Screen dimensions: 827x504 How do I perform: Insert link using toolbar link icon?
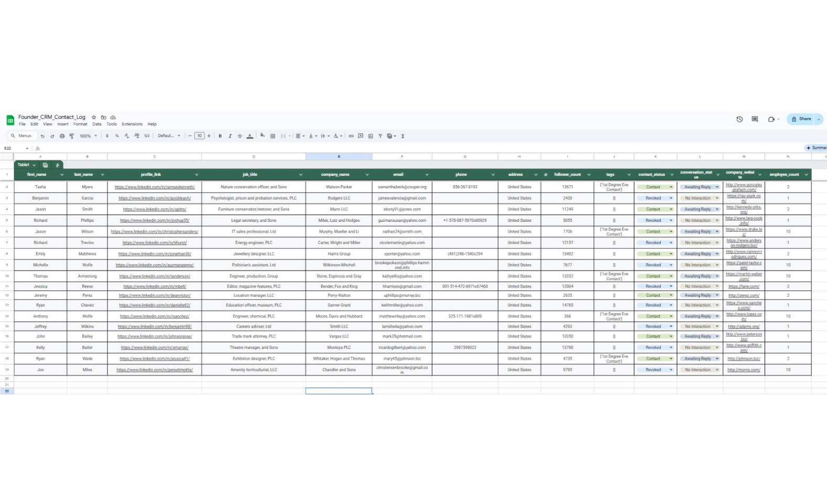point(351,136)
